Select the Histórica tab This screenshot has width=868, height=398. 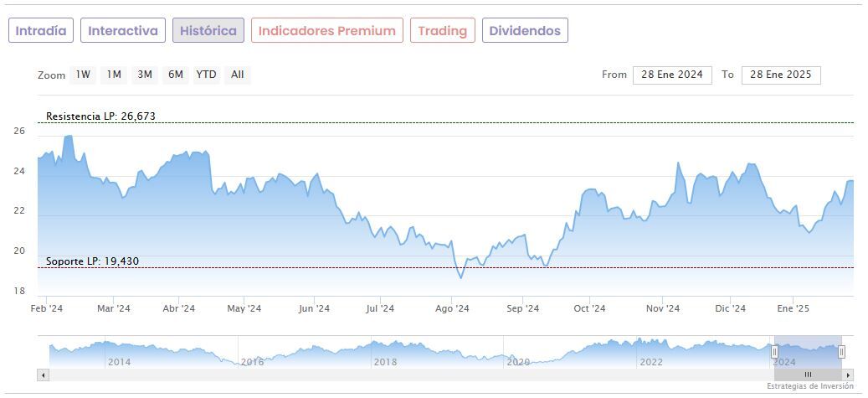(208, 31)
